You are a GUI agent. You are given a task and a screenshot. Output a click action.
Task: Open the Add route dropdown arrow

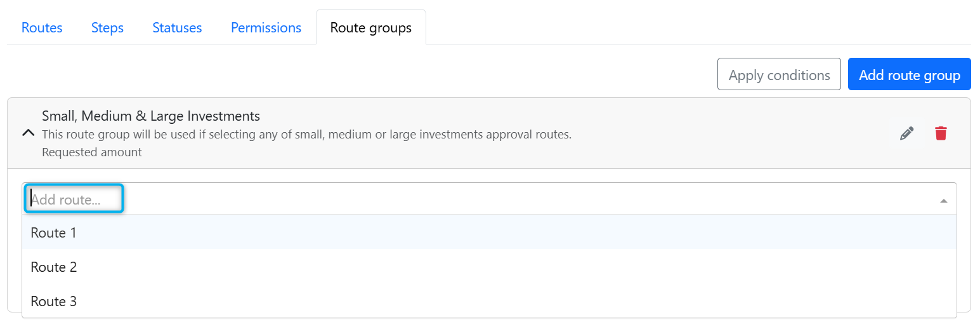point(944,201)
